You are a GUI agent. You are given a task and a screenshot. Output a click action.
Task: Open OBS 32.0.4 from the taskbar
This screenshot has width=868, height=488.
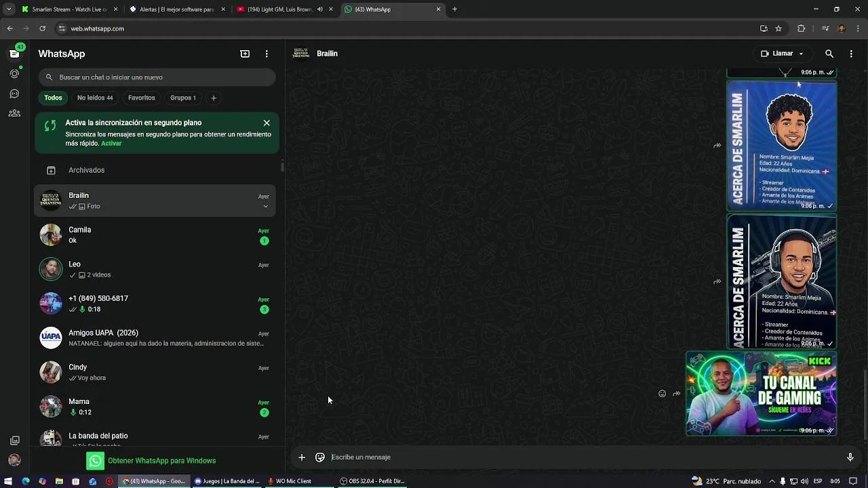[x=372, y=481]
